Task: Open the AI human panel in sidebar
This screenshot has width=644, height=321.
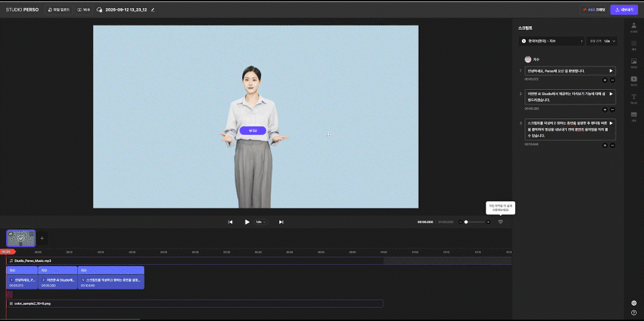Action: pyautogui.click(x=633, y=27)
